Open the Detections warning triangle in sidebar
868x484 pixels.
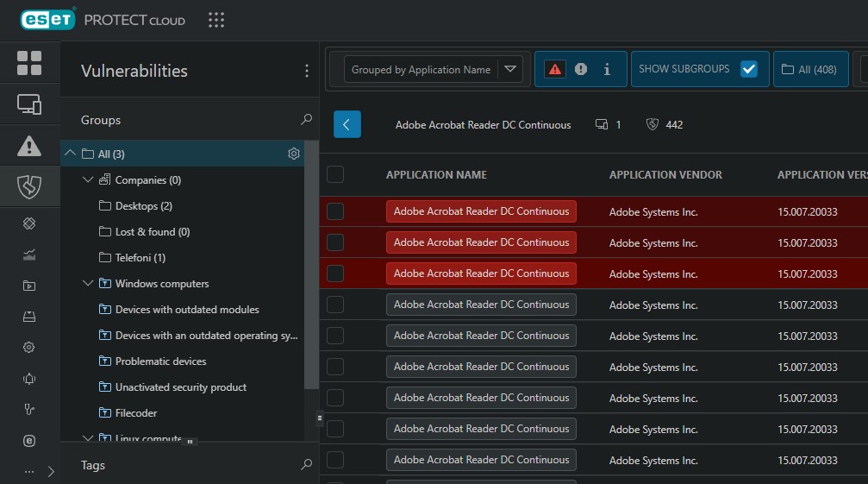29,146
